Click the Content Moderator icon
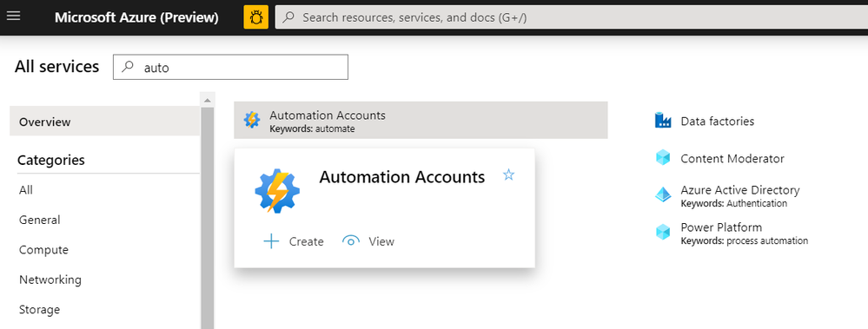Screen dimensions: 868x329 click(x=663, y=158)
